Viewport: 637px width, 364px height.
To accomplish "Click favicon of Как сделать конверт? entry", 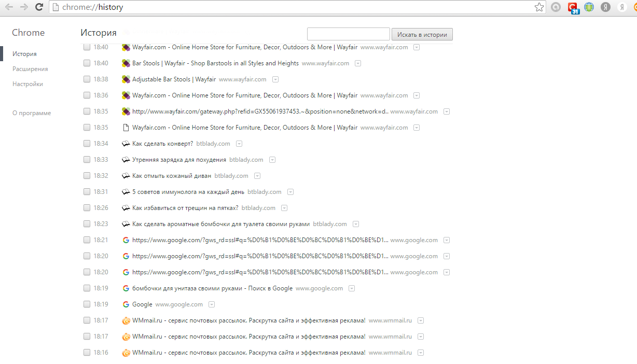I will [126, 144].
